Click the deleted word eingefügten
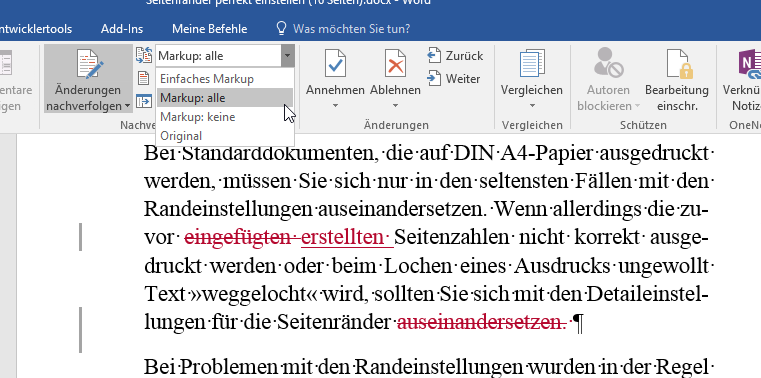The width and height of the screenshot is (761, 378). click(x=238, y=238)
